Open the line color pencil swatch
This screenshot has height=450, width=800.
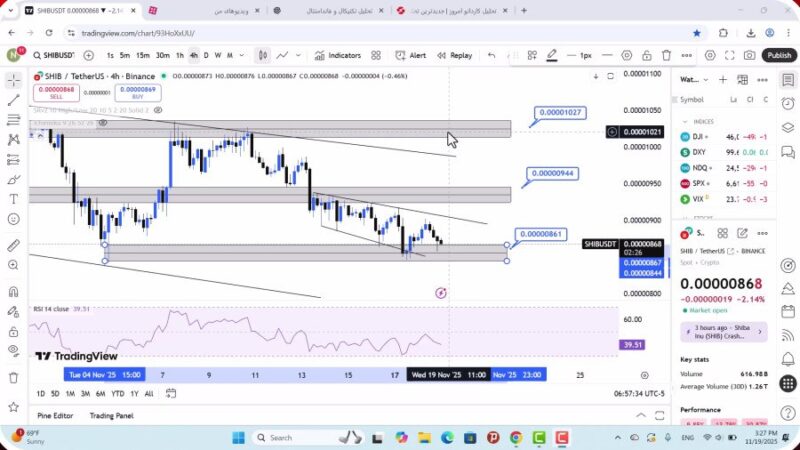pyautogui.click(x=553, y=55)
